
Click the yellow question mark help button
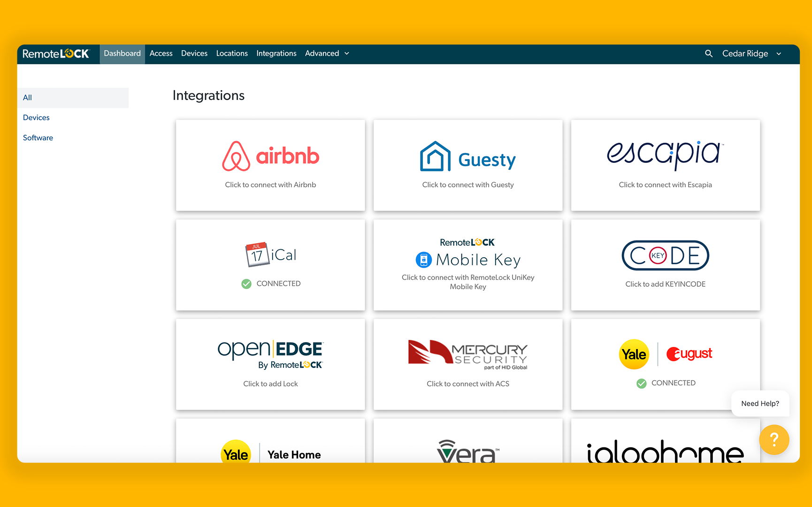tap(774, 439)
